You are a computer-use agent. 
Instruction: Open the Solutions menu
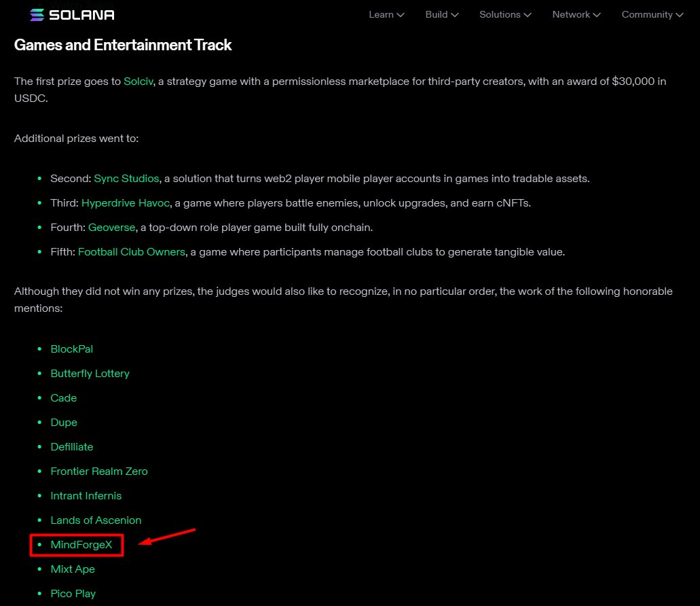[x=505, y=15]
